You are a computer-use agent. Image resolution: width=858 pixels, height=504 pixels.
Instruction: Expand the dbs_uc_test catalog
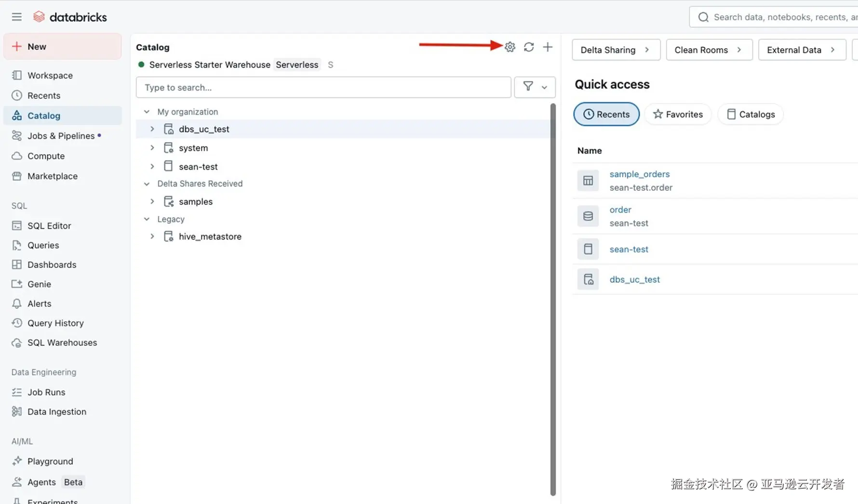[x=152, y=129]
